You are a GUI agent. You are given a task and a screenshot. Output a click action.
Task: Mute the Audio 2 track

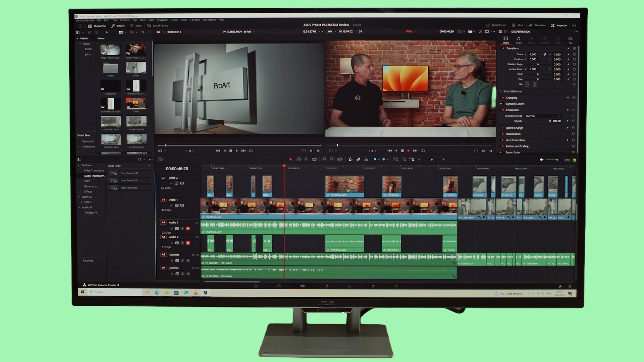tap(188, 243)
